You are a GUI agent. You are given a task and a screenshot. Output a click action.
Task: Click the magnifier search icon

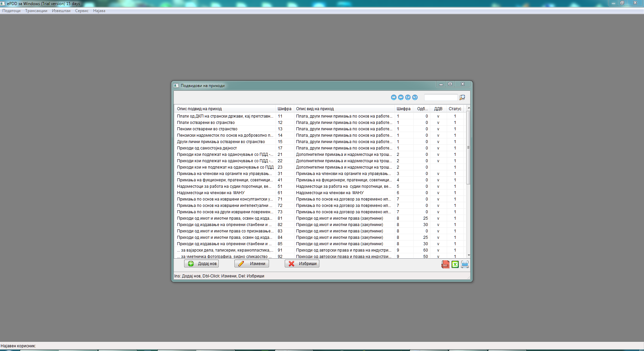point(462,97)
